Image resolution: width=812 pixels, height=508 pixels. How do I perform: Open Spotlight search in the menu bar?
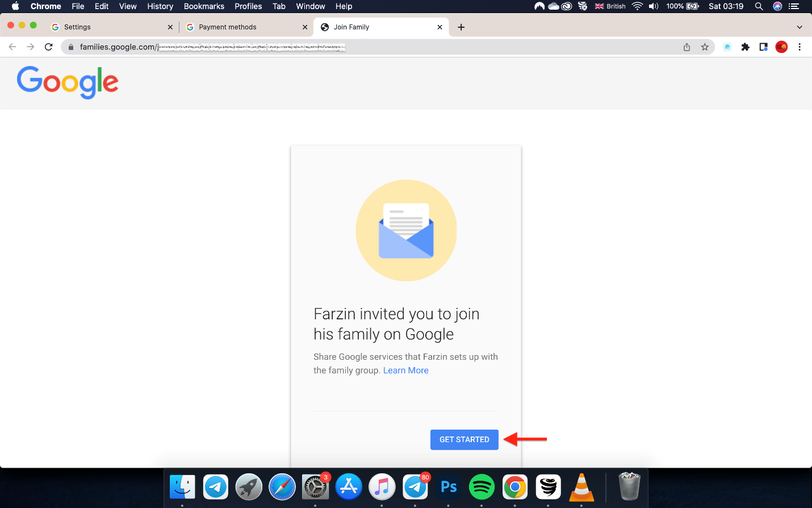click(x=759, y=6)
